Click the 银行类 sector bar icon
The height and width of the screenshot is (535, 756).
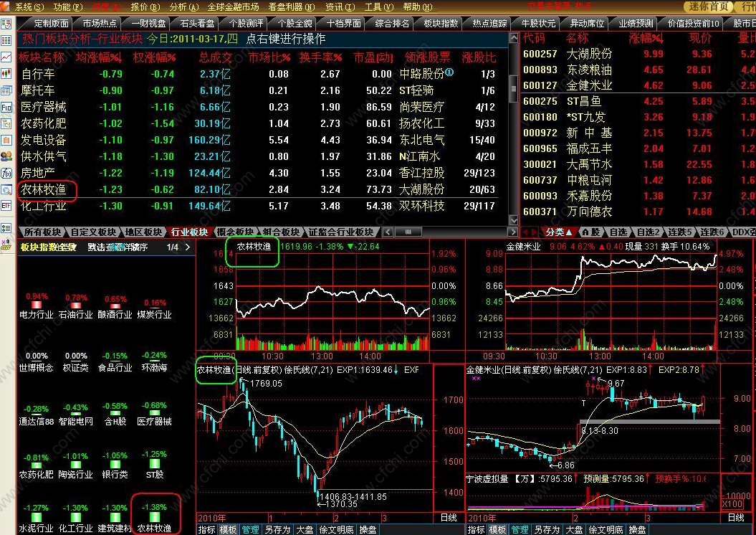[x=115, y=464]
